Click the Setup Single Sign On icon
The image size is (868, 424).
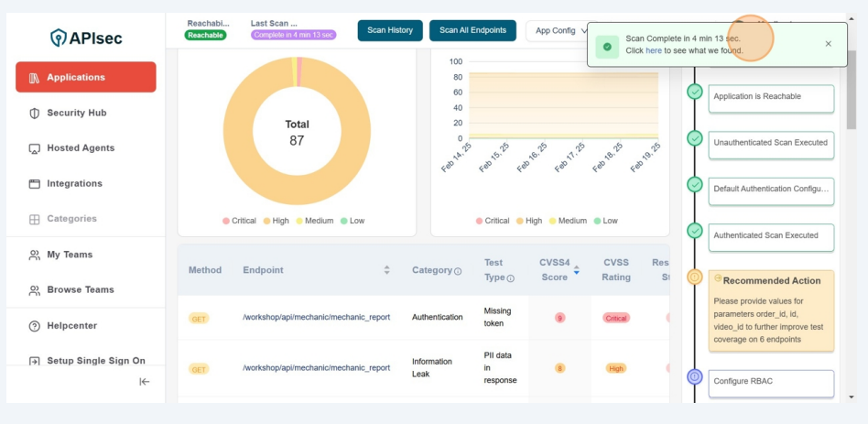(35, 362)
